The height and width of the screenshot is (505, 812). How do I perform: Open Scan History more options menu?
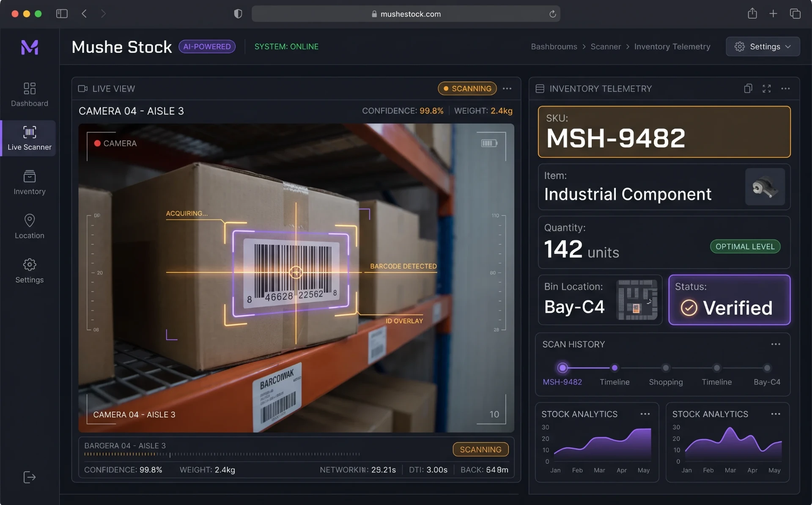pos(776,344)
